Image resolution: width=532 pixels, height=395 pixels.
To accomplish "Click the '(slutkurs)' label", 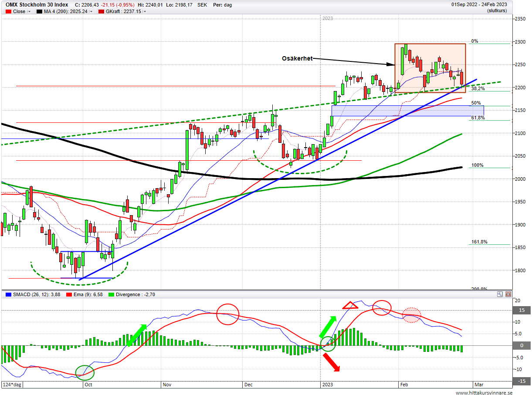I will (x=497, y=10).
